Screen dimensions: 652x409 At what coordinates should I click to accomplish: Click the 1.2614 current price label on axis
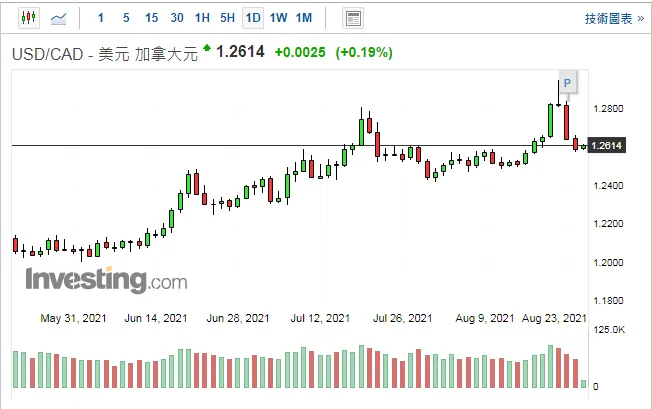pyautogui.click(x=606, y=145)
